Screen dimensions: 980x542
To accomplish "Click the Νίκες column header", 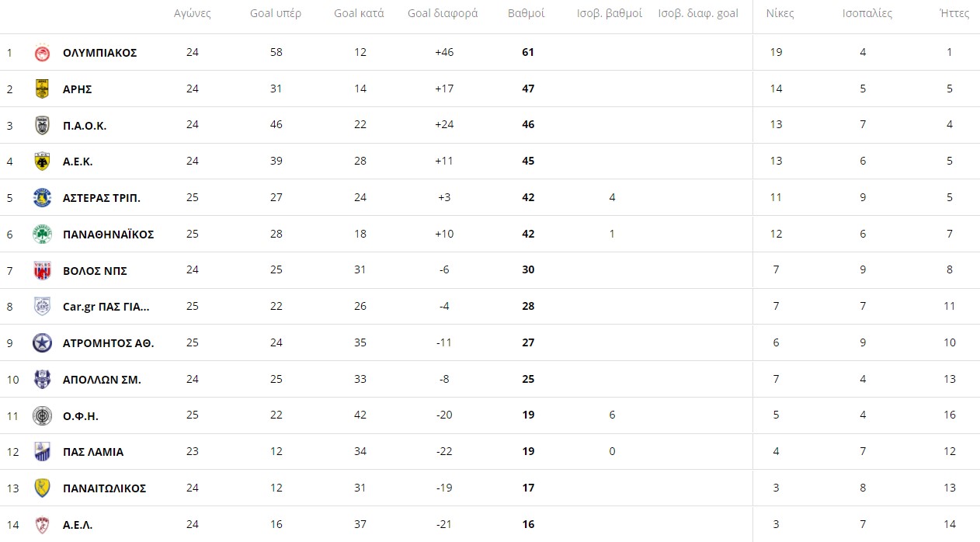I will 780,14.
